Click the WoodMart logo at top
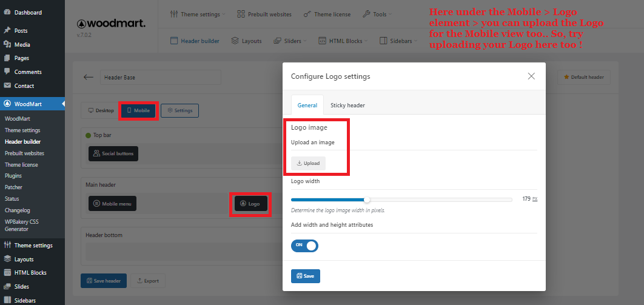This screenshot has height=305, width=644. [111, 24]
